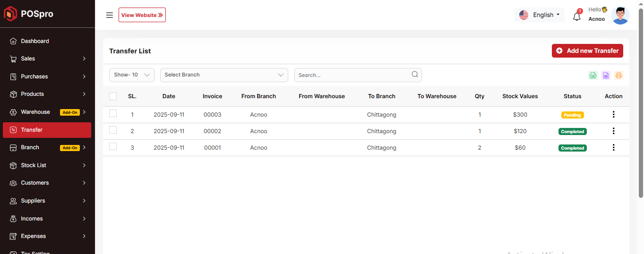The image size is (644, 254).
Task: Go to Dashboard in the sidebar
Action: pyautogui.click(x=35, y=41)
